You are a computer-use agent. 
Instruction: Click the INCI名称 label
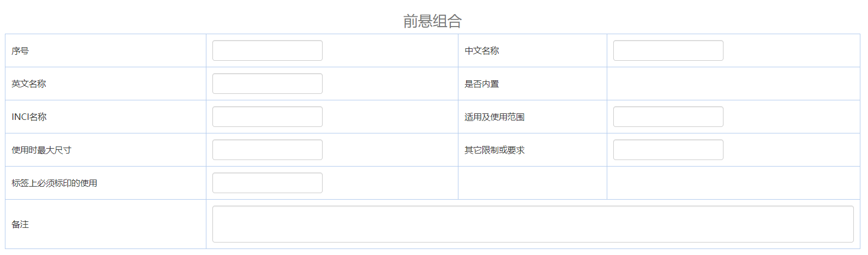[29, 117]
